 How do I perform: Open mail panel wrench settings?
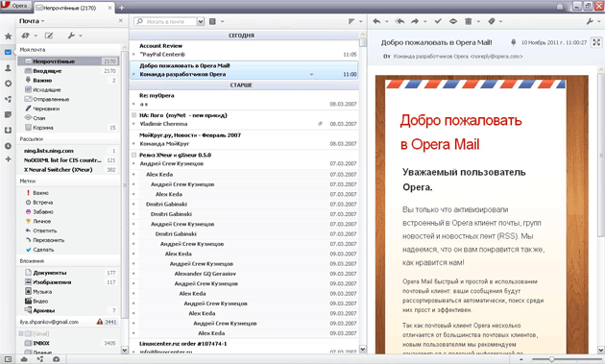(x=71, y=36)
